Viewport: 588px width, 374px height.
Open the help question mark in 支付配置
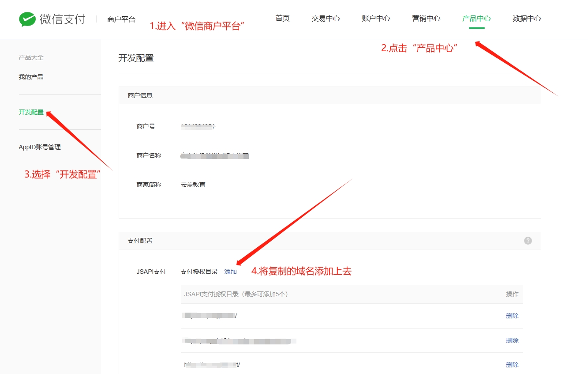pos(528,241)
